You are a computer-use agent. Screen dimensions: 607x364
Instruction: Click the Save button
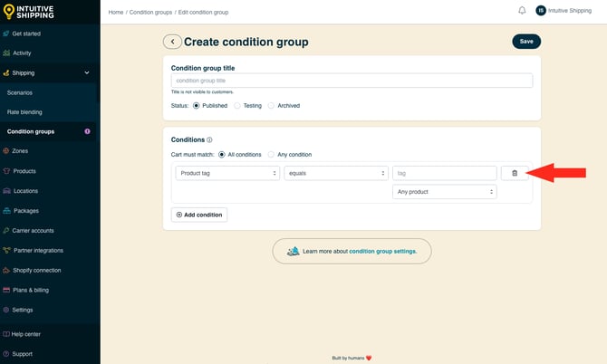click(526, 42)
